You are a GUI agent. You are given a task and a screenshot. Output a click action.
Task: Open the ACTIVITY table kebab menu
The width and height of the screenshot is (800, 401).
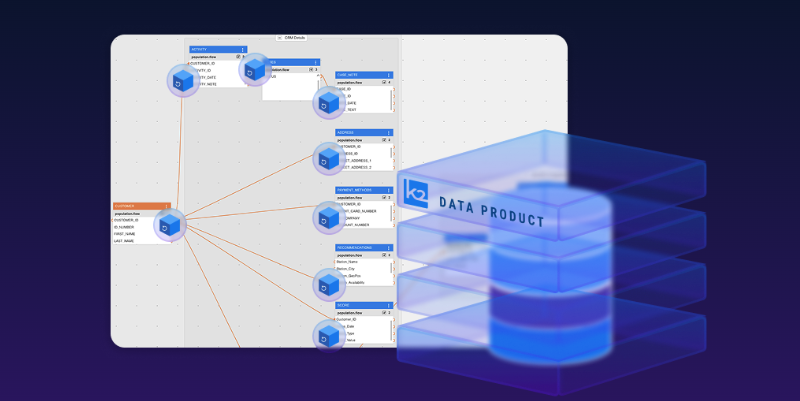[242, 49]
